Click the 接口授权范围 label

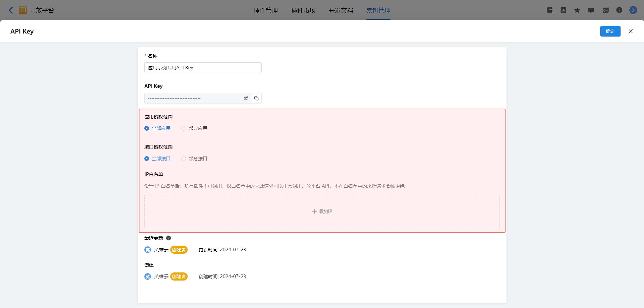(x=158, y=147)
